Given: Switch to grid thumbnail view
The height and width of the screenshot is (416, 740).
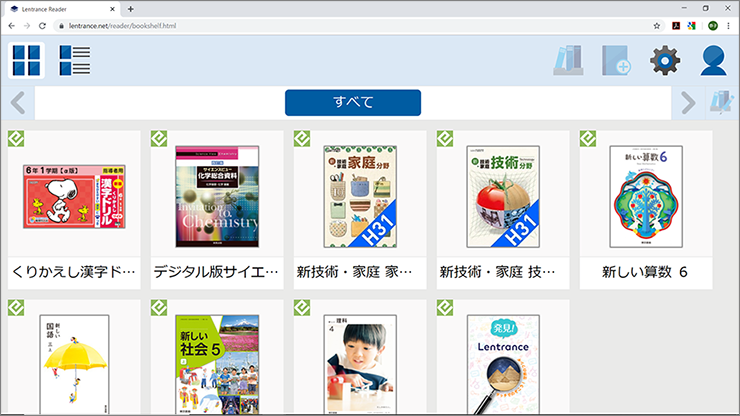Looking at the screenshot, I should [26, 60].
